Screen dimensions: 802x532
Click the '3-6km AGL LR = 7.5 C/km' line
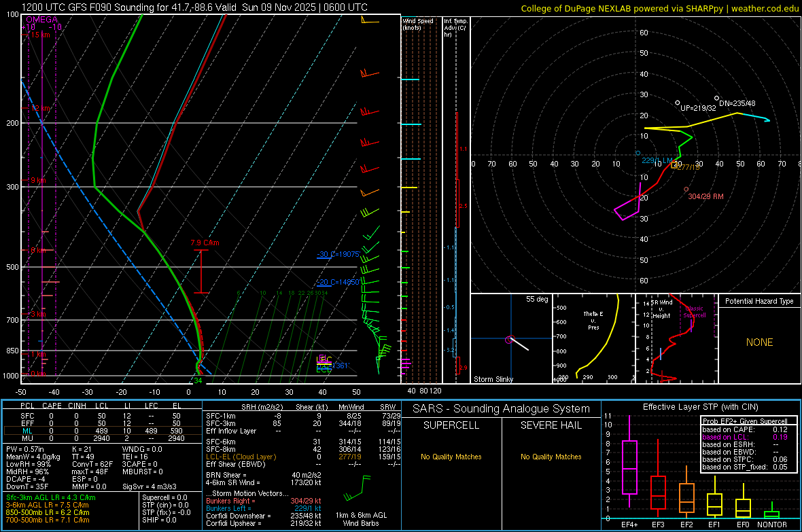(47, 505)
